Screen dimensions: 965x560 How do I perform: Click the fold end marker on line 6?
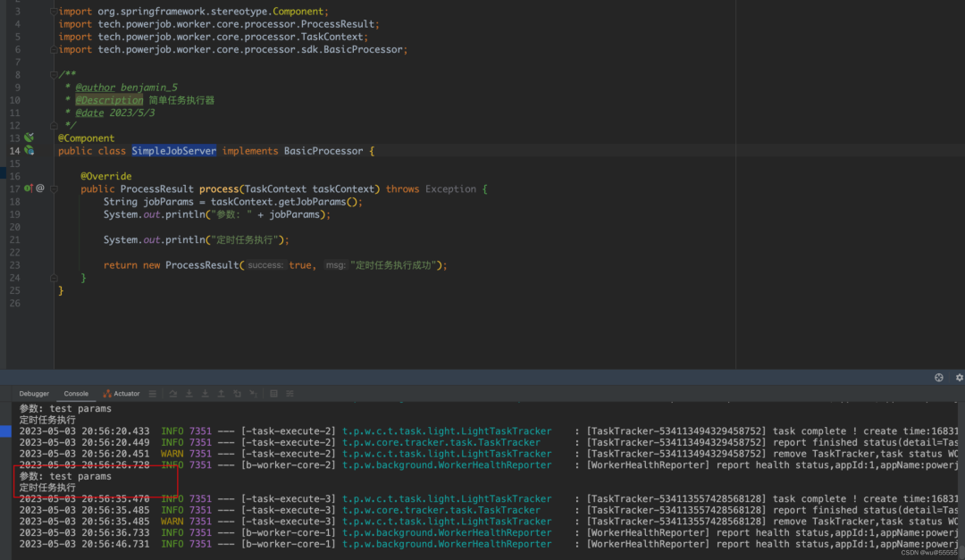(x=54, y=49)
